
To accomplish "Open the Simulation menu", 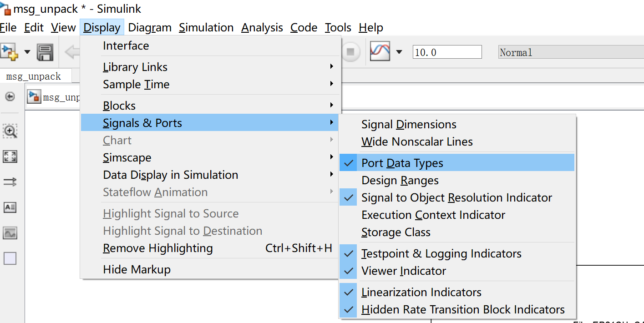I will (206, 28).
